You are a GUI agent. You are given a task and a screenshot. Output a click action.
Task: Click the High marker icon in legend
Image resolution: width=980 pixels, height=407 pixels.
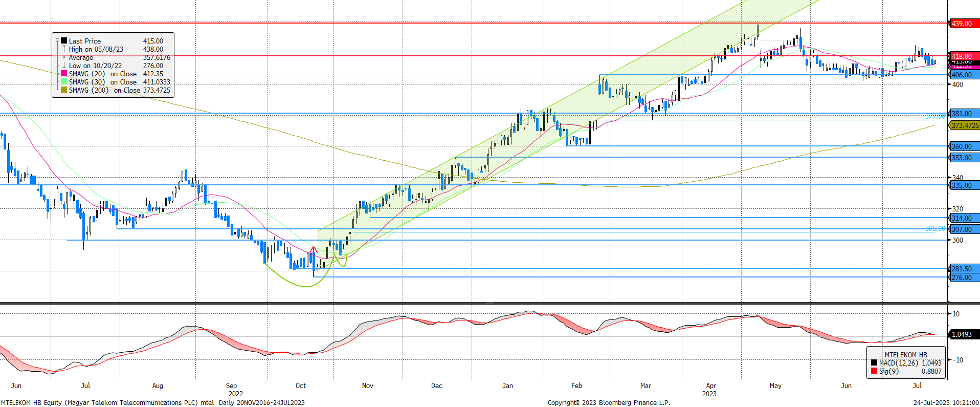(x=64, y=49)
